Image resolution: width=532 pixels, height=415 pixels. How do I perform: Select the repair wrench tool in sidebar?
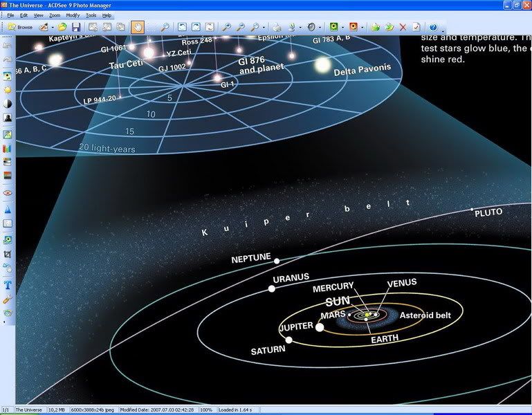coord(8,299)
